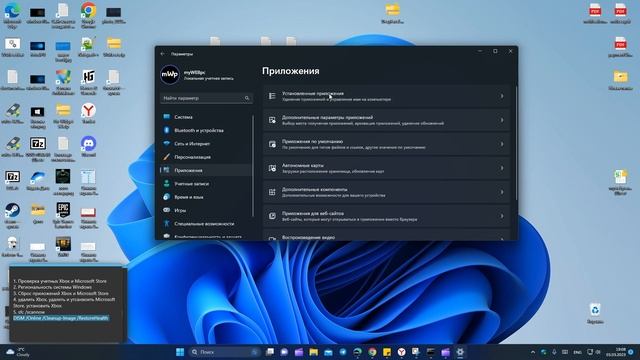Click the Специальные возможности accessibility icon
The width and height of the screenshot is (640, 360).
(167, 223)
